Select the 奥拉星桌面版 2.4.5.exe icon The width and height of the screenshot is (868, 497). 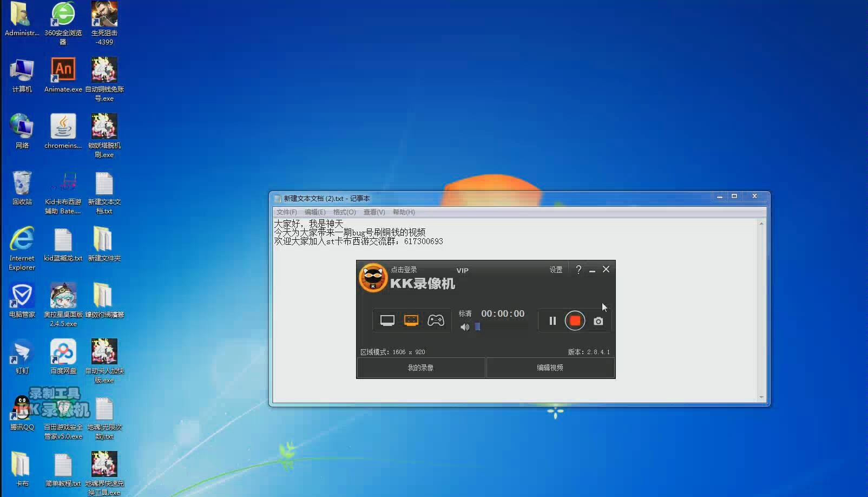tap(63, 305)
